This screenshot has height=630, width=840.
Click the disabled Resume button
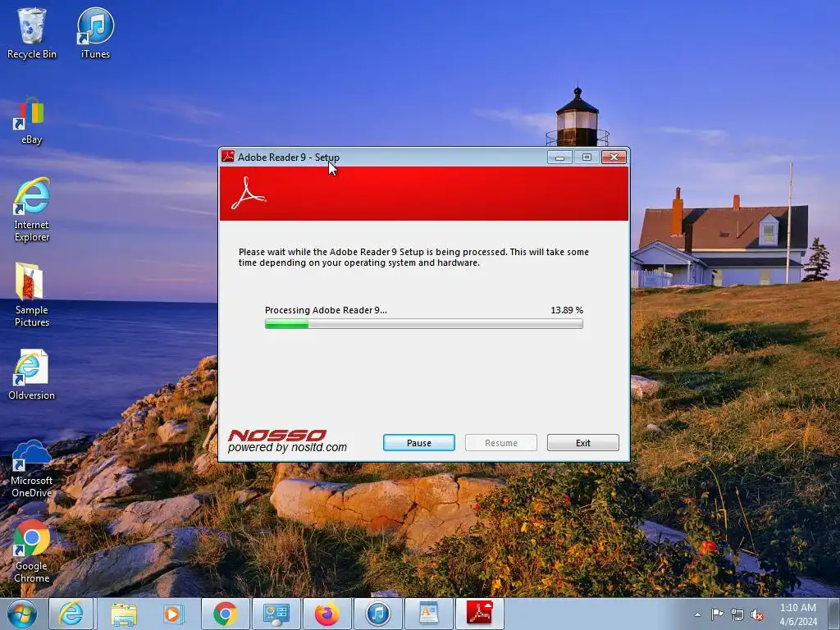(501, 442)
